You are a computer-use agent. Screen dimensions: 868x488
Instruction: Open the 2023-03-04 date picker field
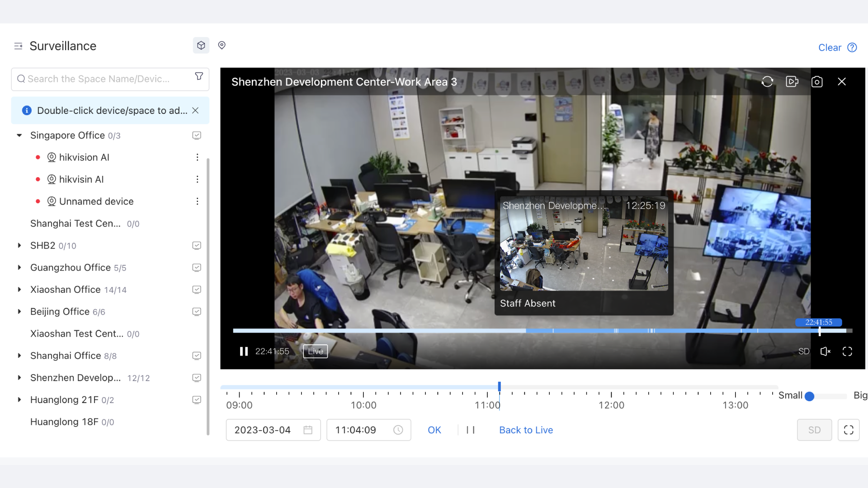click(273, 430)
